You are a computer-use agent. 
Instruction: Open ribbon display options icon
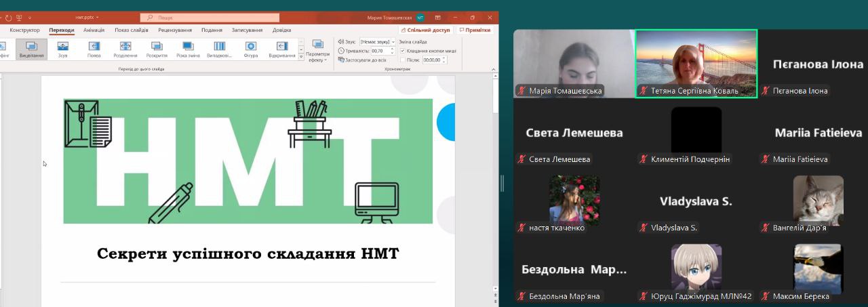click(438, 17)
